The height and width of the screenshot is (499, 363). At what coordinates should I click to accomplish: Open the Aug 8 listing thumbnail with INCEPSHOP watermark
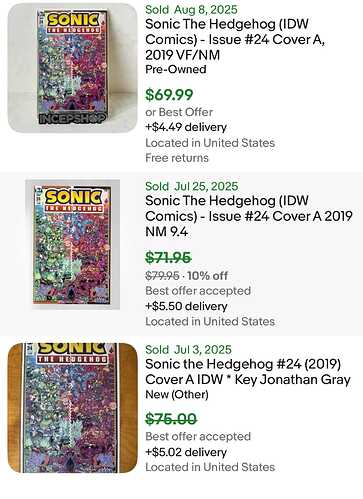(72, 68)
